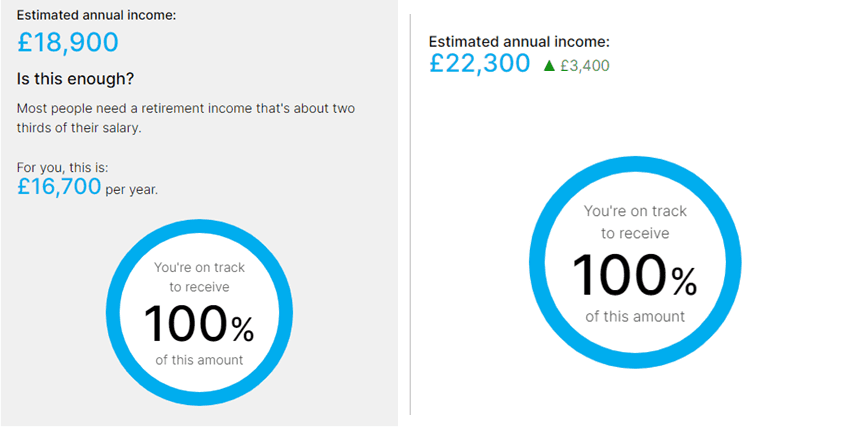Screen dimensions: 859x427
Task: Click the vertical divider between panels
Action: click(410, 214)
